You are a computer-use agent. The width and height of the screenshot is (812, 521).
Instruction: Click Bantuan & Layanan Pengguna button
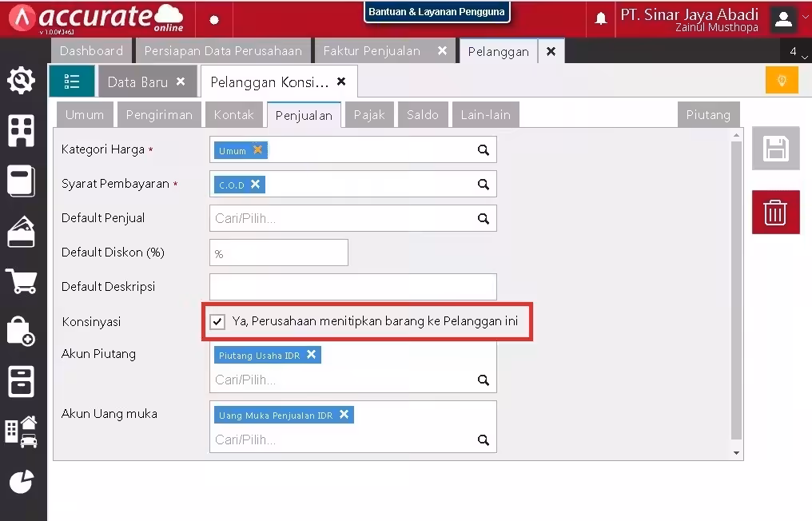click(436, 11)
